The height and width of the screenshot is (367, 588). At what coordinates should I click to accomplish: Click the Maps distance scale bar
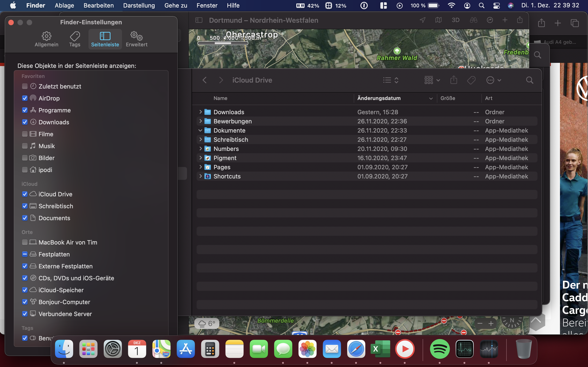point(223,43)
